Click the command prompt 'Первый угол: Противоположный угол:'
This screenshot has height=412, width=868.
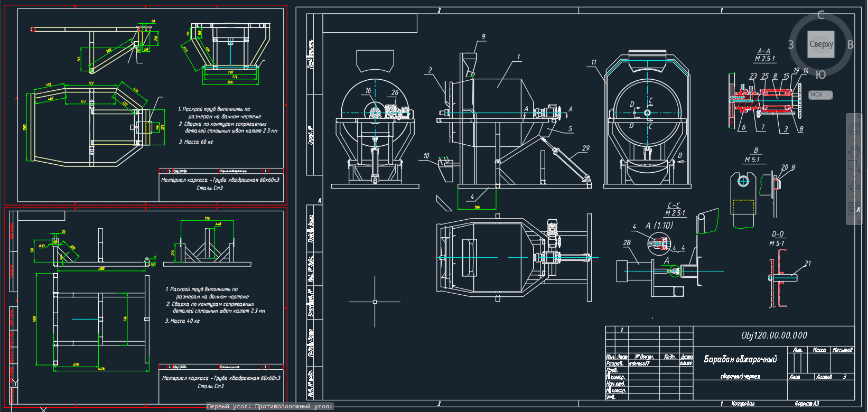coord(270,406)
